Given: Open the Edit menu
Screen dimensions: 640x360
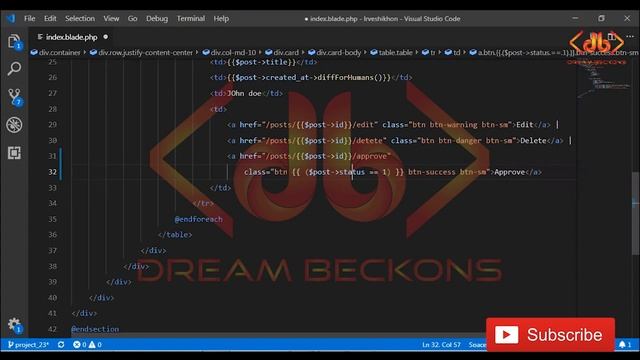Looking at the screenshot, I should coord(50,18).
